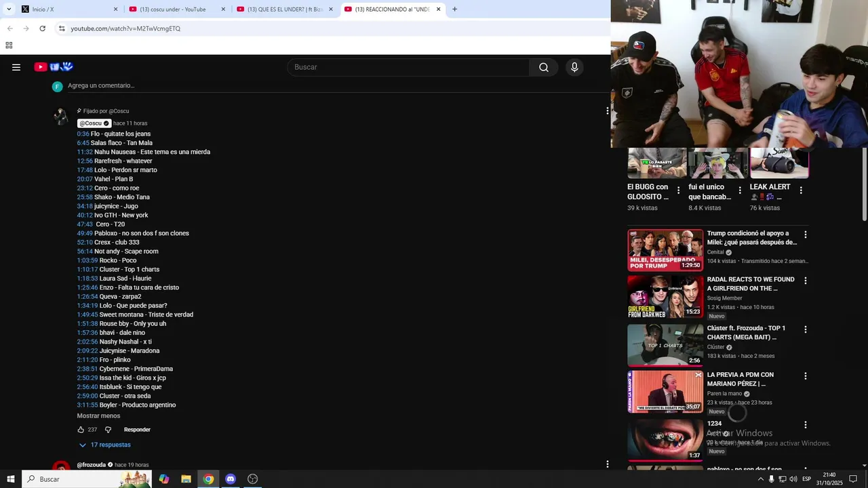Screen dimensions: 868x488
Task: Open the YouTube hamburger guide menu
Action: point(16,67)
